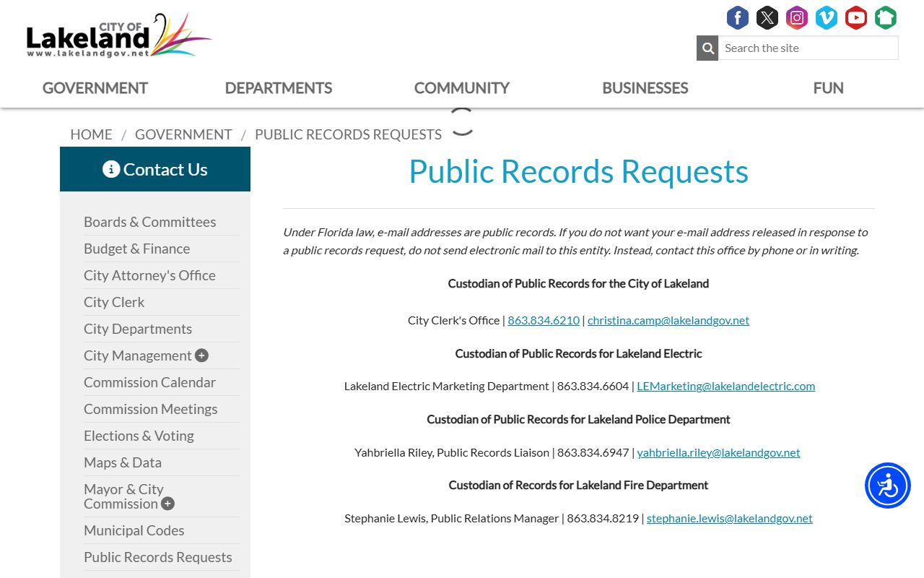Click Custodian of Records for Lakeland Fire Department text
Viewport: 924px width, 578px height.
[x=578, y=485]
